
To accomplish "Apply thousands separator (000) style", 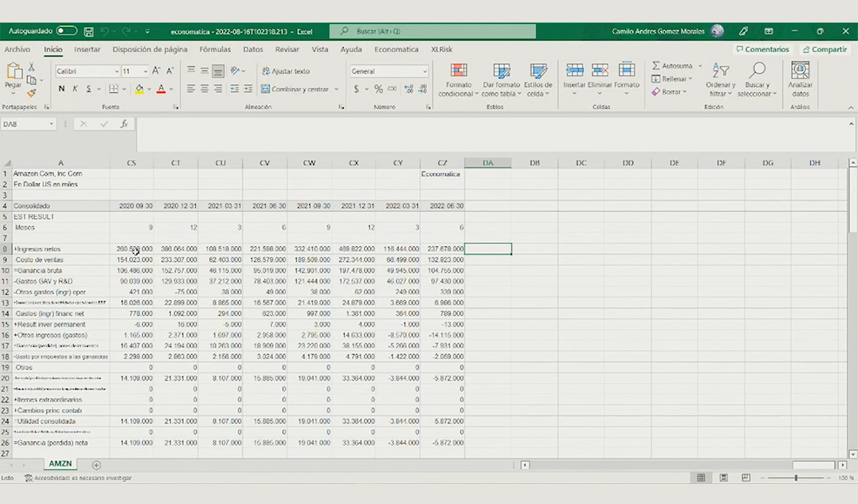I will [x=392, y=89].
